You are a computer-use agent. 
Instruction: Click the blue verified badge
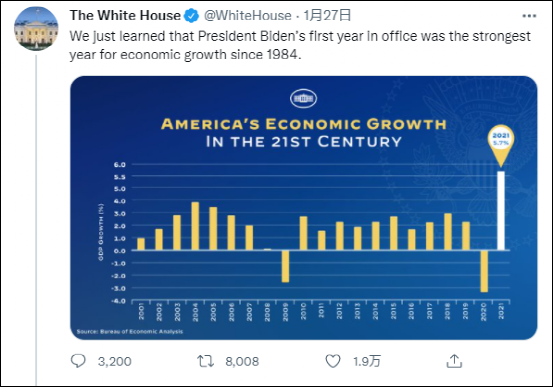[192, 16]
